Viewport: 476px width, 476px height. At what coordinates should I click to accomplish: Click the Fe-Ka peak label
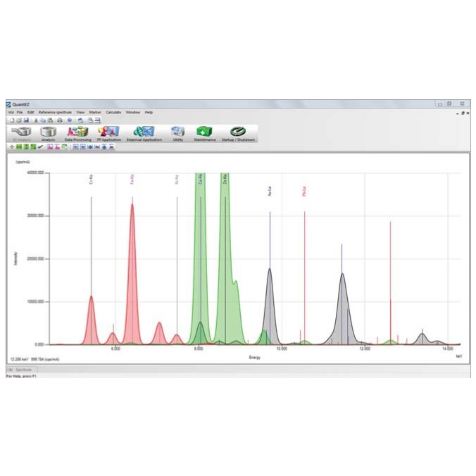(132, 180)
